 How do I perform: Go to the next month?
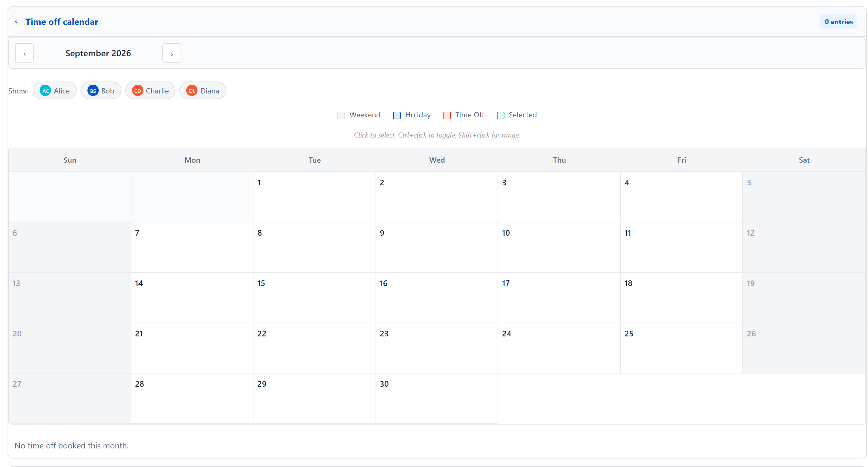pos(171,53)
